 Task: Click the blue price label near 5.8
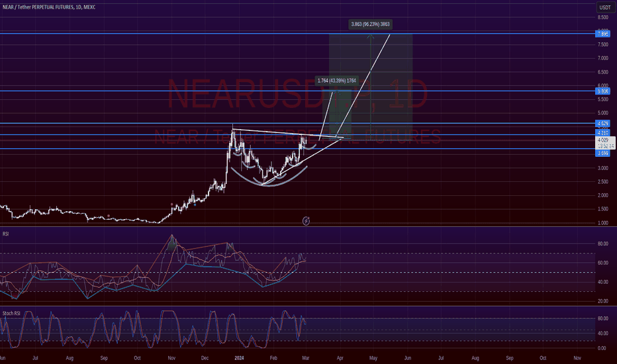tap(603, 91)
